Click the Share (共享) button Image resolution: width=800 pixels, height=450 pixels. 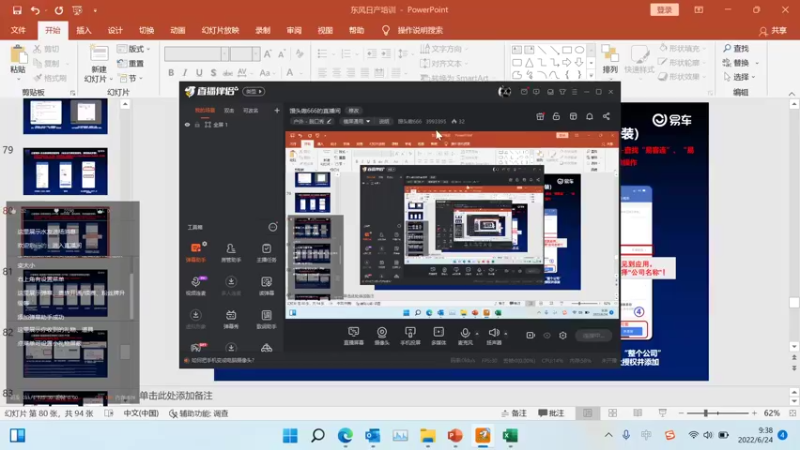coord(772,31)
